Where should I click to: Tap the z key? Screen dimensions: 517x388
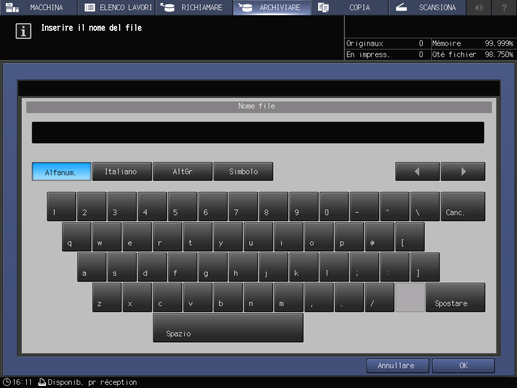click(107, 297)
